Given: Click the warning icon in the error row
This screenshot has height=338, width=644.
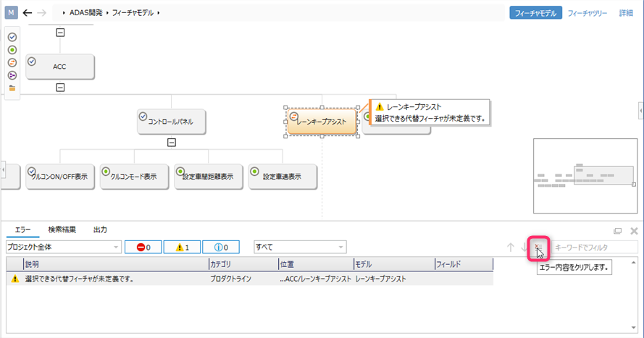Looking at the screenshot, I should point(14,279).
